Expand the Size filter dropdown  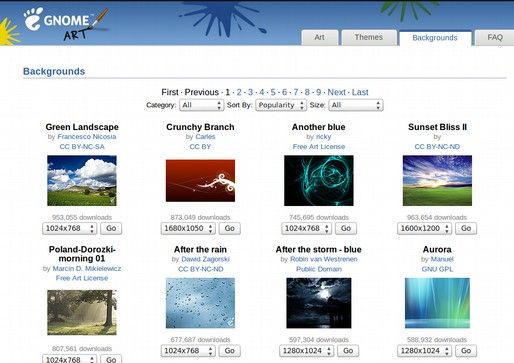356,105
